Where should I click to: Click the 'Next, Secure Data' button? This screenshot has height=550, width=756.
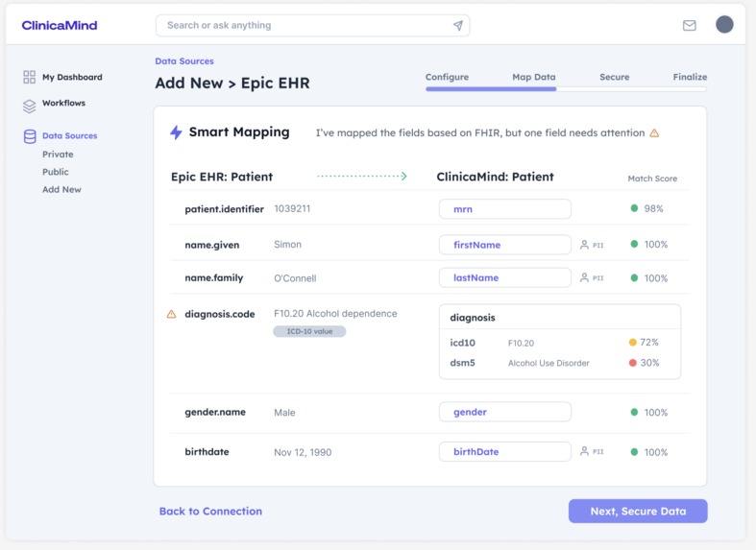[x=638, y=511]
